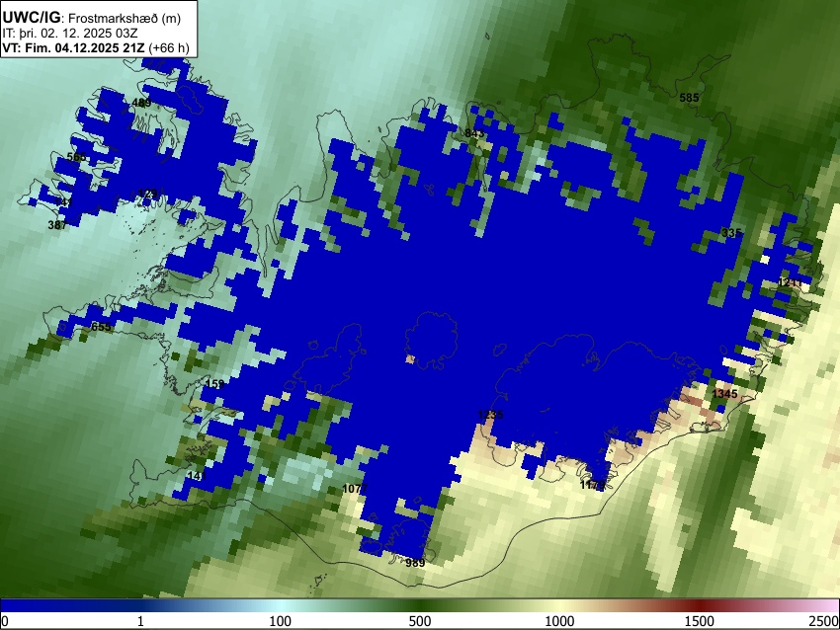Click the 489 value in the Westfjords
This screenshot has width=840, height=630.
click(141, 103)
